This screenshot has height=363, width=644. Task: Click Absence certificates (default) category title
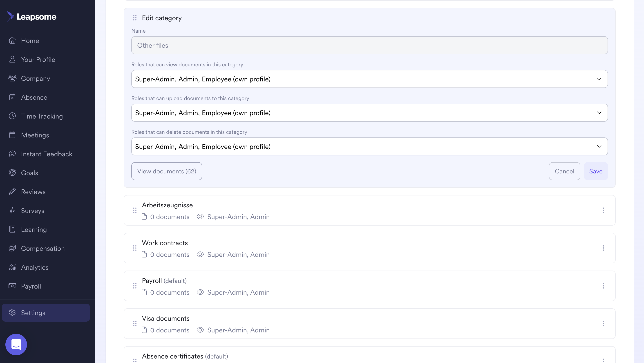tap(185, 356)
